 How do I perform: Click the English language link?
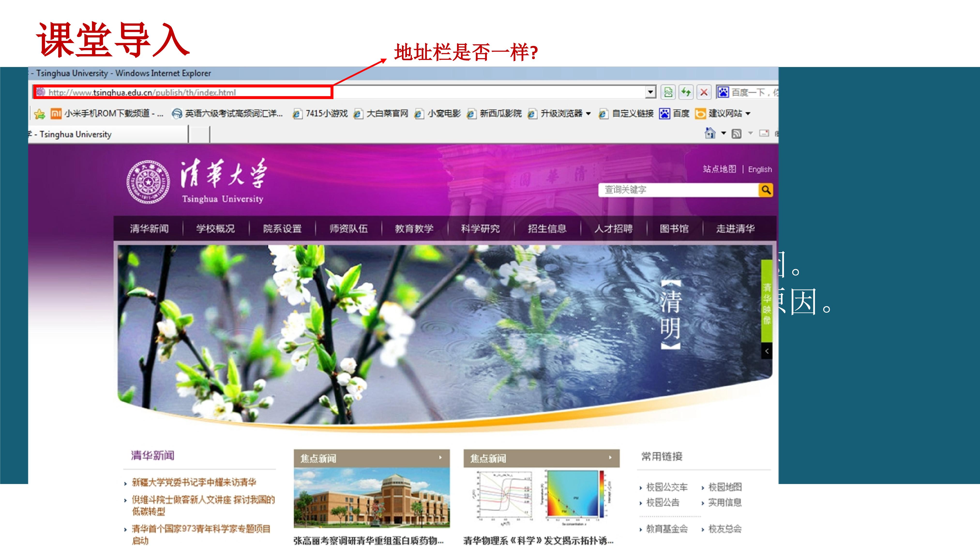click(760, 169)
